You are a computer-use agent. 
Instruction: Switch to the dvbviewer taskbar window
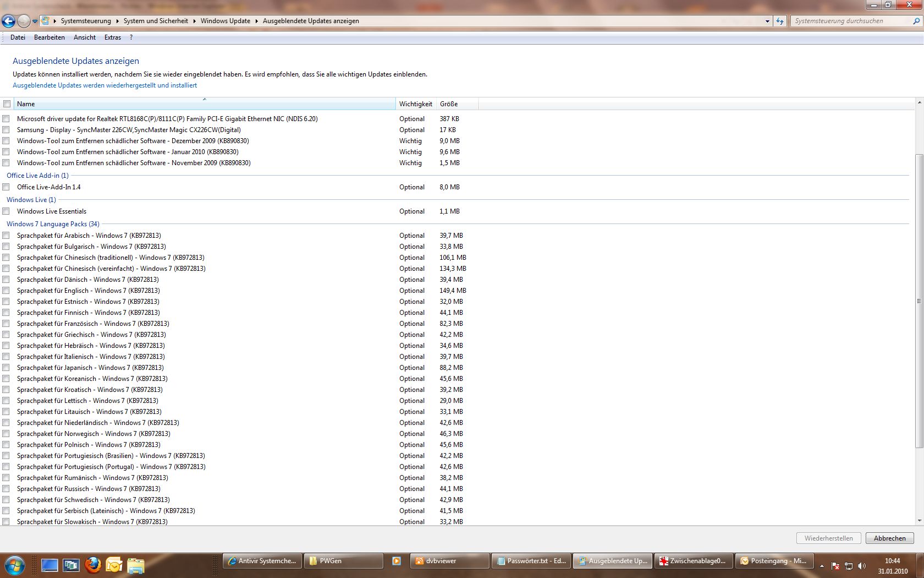(450, 561)
